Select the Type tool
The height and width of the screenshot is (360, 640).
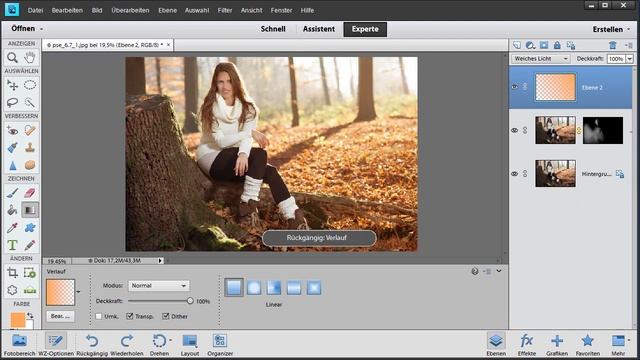click(x=12, y=245)
